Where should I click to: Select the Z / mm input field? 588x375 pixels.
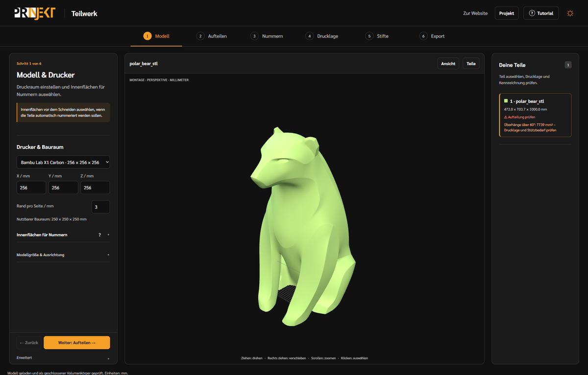click(95, 187)
